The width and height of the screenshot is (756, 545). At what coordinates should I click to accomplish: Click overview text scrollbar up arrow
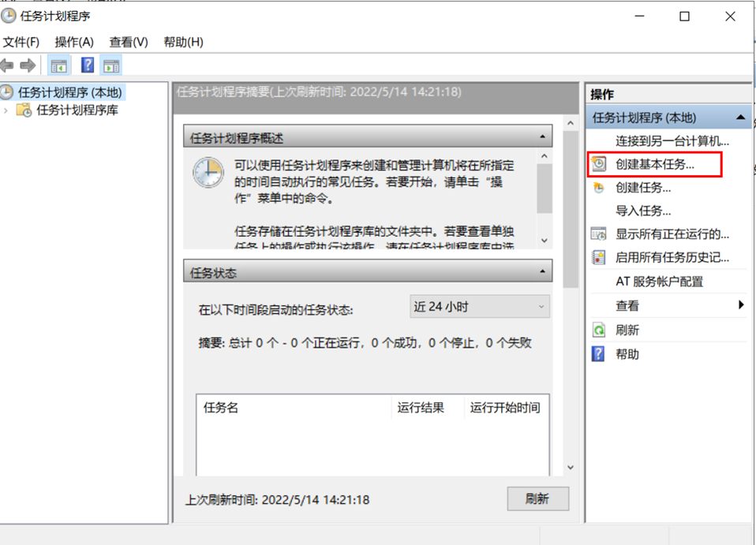pos(545,156)
